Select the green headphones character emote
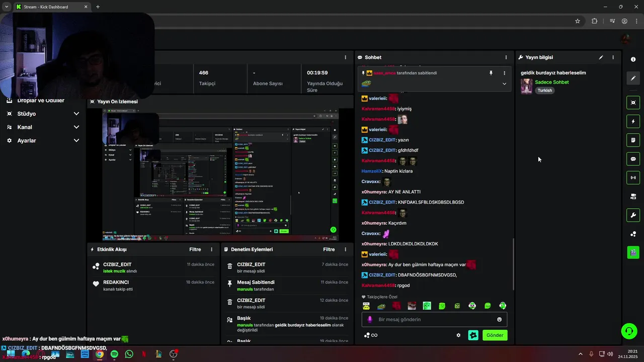The height and width of the screenshot is (362, 644). 503,306
